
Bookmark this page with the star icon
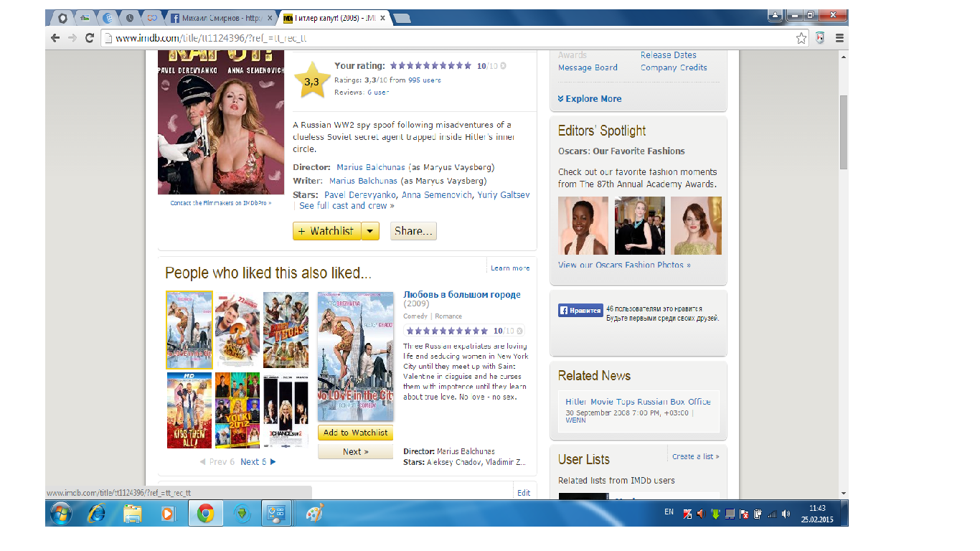801,38
